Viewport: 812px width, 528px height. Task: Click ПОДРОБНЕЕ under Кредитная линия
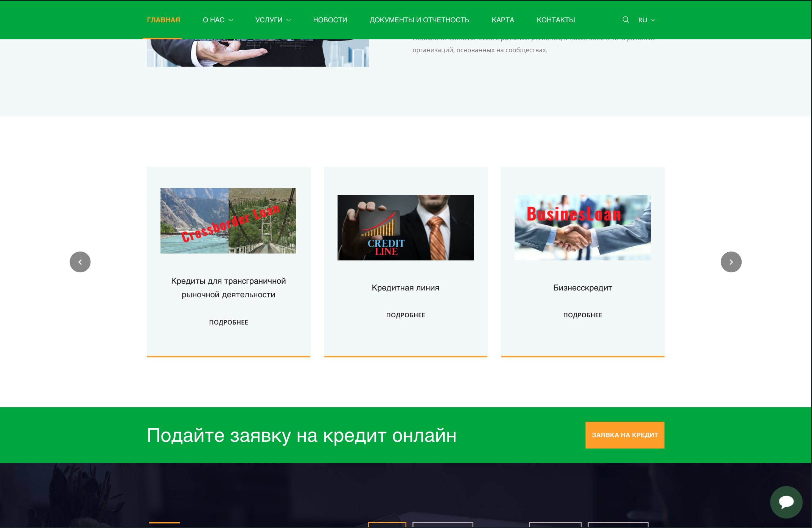406,315
